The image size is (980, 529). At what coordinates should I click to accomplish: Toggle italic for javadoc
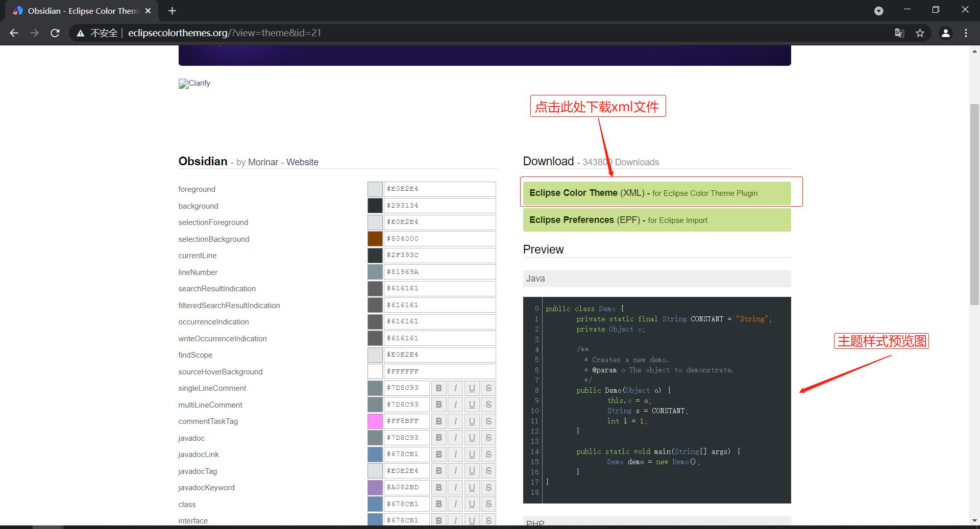point(455,438)
